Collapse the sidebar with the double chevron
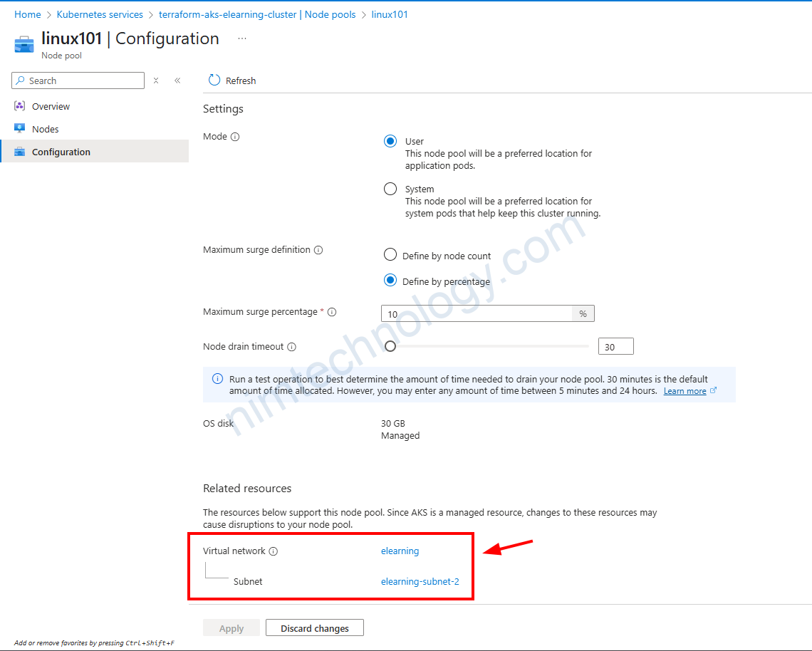 (x=177, y=80)
